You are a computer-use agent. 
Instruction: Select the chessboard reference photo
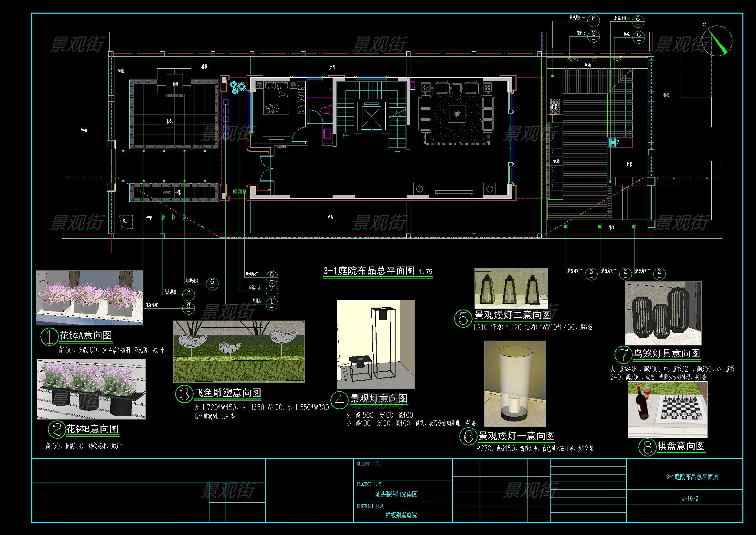(667, 409)
